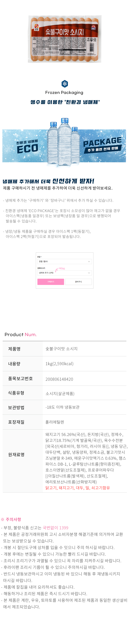Open the 냉매제 추가 (선택) dropdown
This screenshot has height=644, width=129.
[x=64, y=273]
